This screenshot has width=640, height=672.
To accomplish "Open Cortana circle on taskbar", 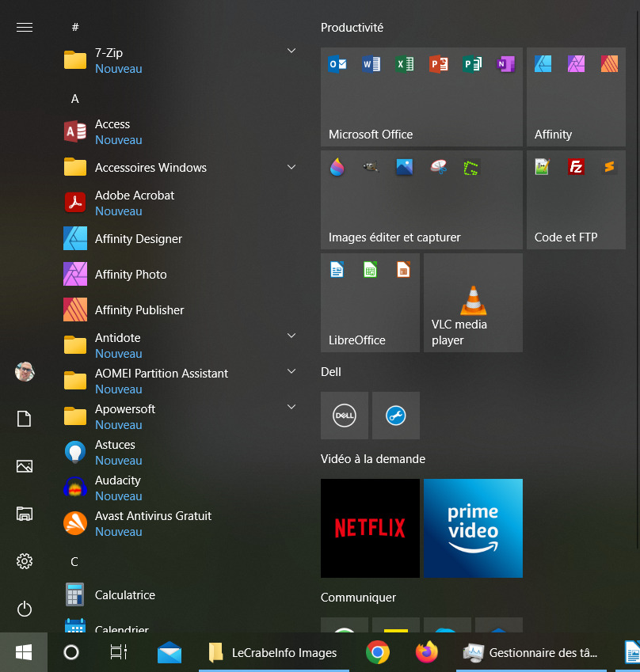I will point(71,652).
